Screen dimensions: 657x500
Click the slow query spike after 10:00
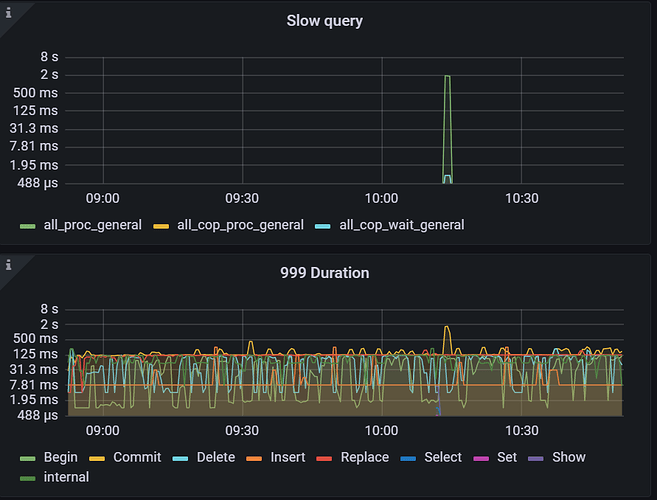coord(447,77)
